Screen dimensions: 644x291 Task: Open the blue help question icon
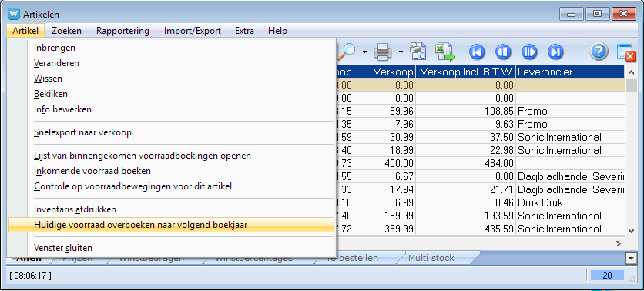point(599,52)
